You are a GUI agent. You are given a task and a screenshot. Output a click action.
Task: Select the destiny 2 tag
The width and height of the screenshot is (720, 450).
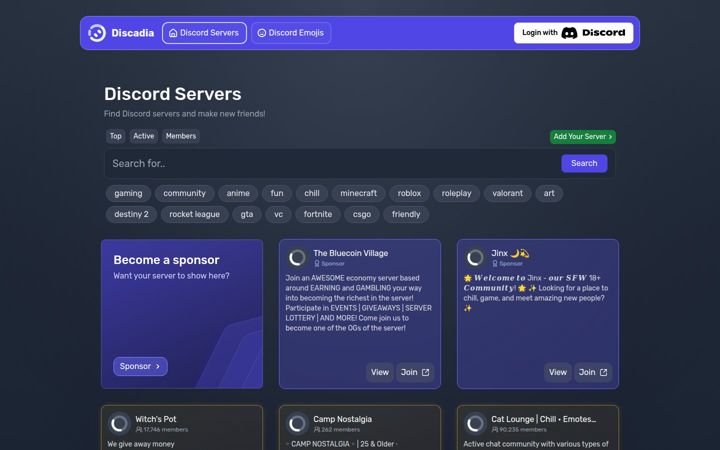[x=131, y=214]
